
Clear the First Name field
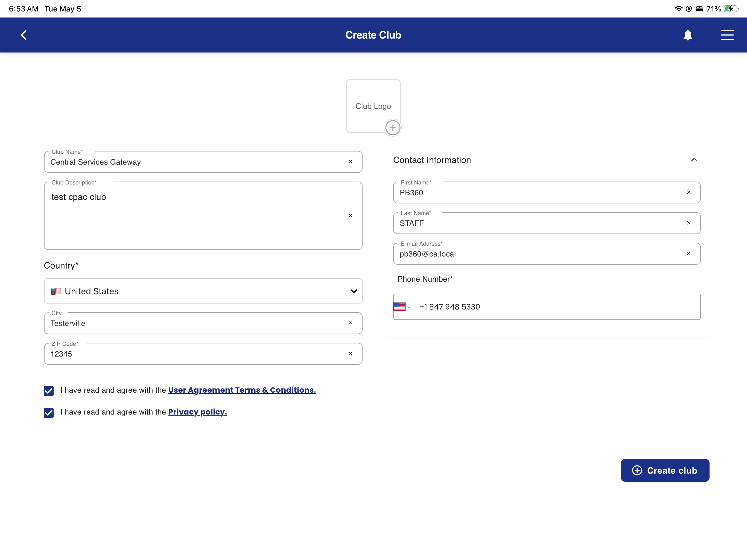point(688,192)
